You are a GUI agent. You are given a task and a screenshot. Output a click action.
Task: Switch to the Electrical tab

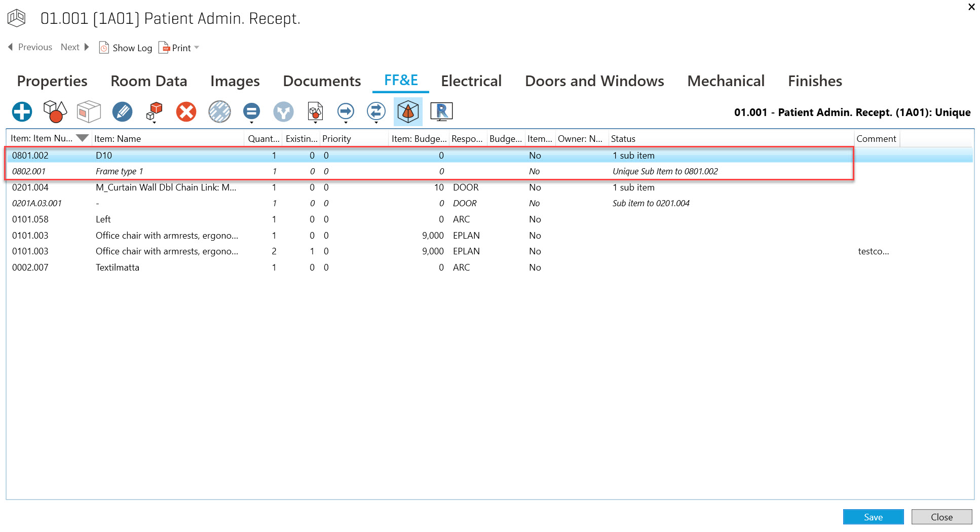pos(471,81)
